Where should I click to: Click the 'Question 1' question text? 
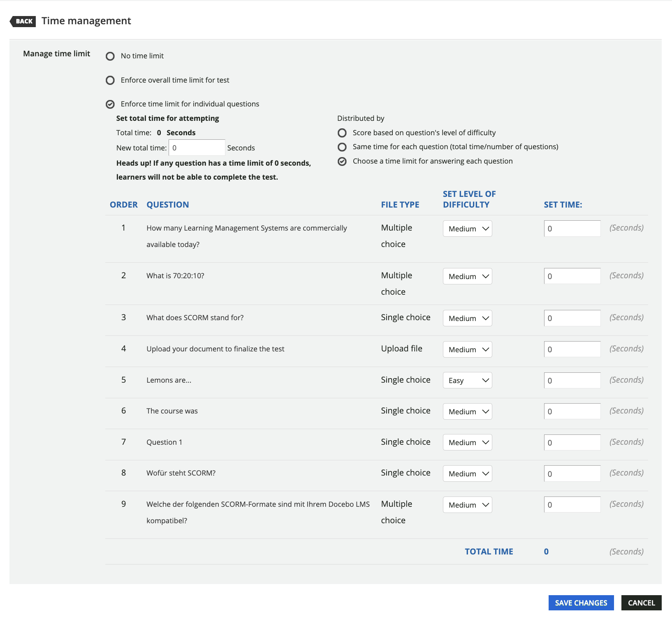(165, 442)
